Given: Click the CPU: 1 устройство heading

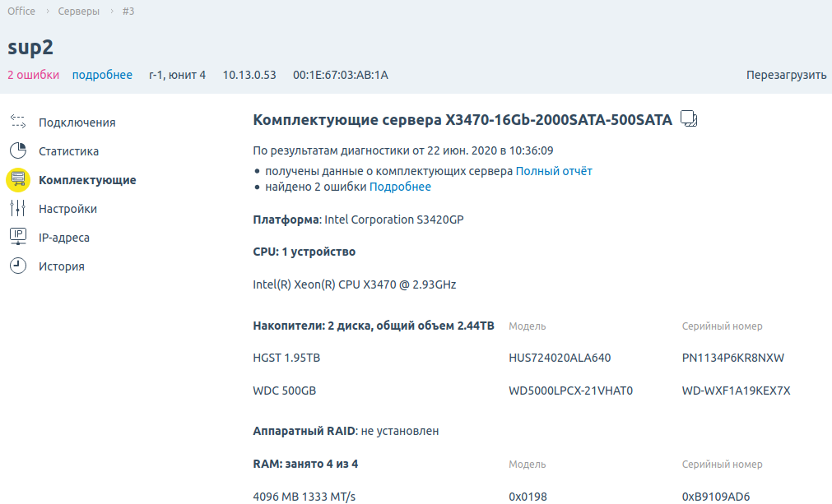Looking at the screenshot, I should tap(304, 252).
